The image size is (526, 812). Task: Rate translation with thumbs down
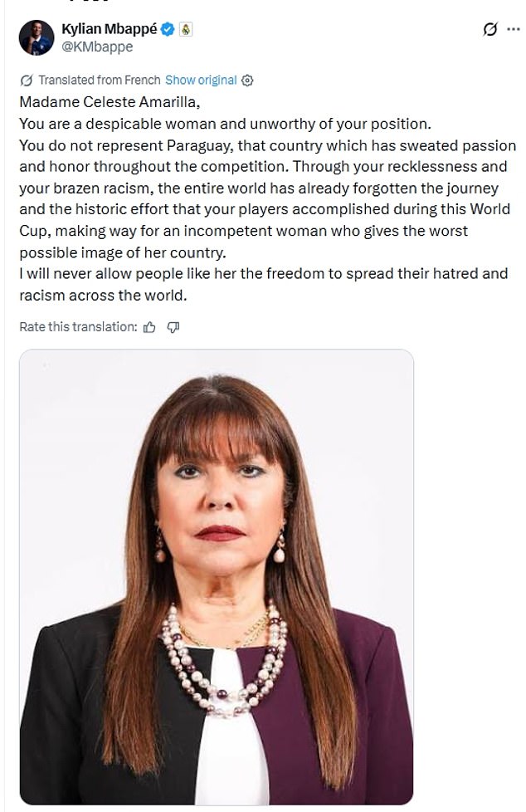point(173,327)
